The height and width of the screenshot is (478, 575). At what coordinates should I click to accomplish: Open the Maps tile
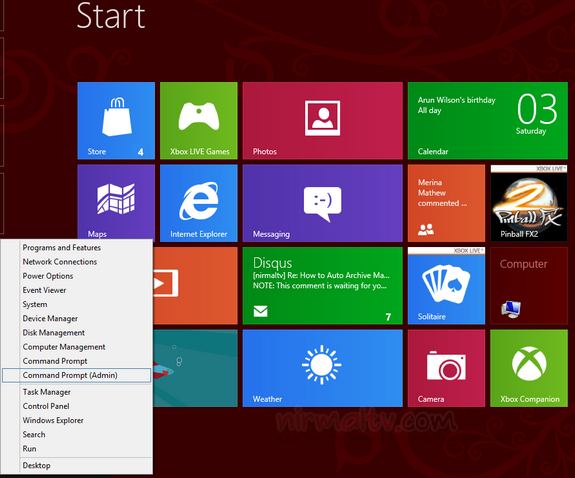(116, 202)
